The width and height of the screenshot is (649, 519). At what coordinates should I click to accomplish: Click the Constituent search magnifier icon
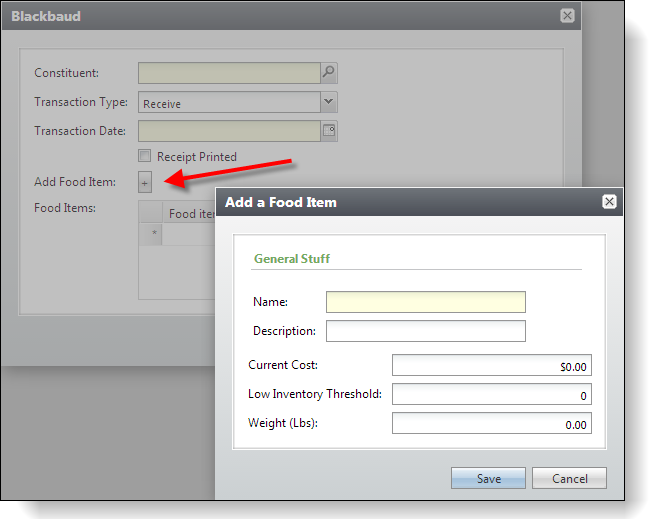pos(328,73)
